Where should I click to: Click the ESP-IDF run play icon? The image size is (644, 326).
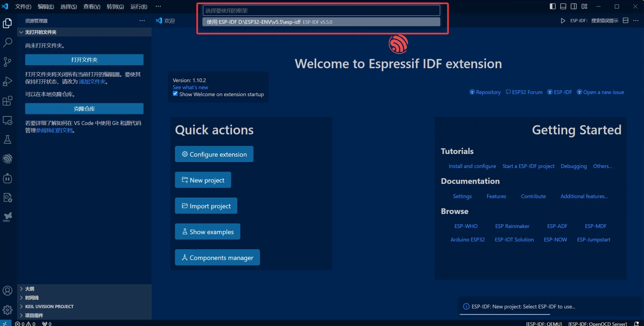pyautogui.click(x=563, y=21)
